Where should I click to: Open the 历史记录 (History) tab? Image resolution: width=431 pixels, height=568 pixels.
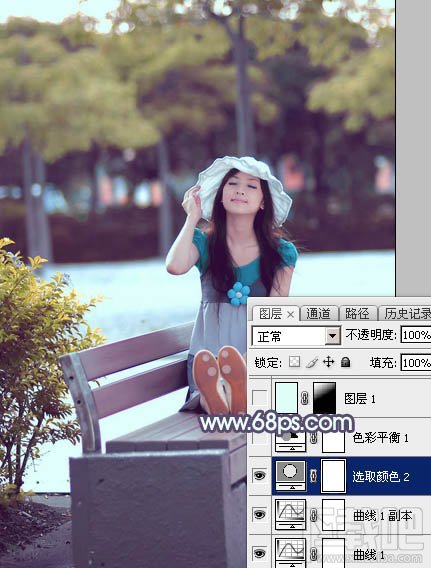[x=406, y=313]
